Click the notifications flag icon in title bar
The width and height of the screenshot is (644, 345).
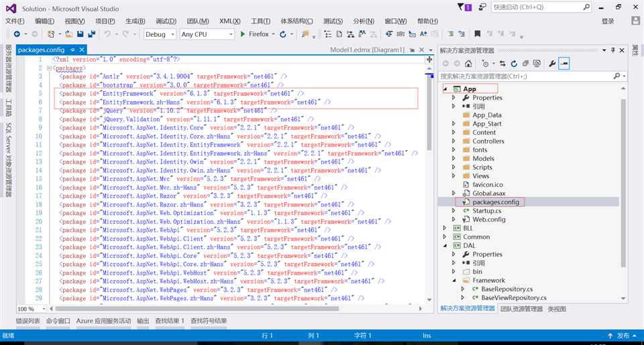[465, 7]
